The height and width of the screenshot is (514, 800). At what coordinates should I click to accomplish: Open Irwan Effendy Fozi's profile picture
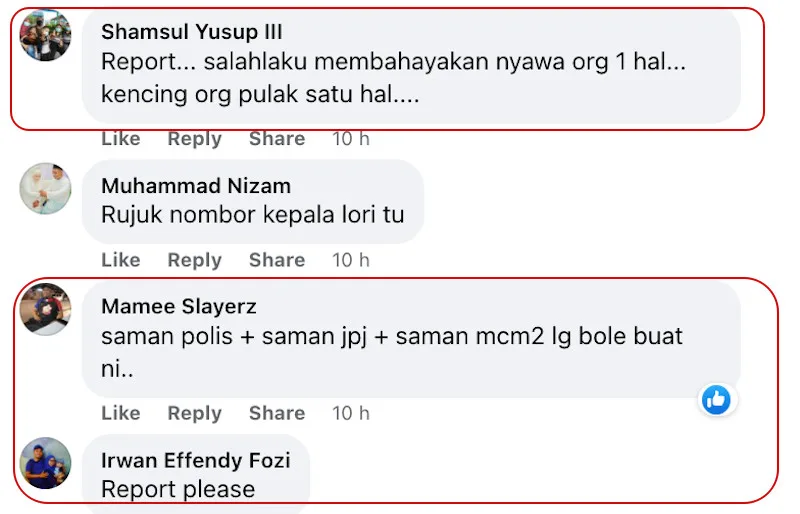[46, 463]
